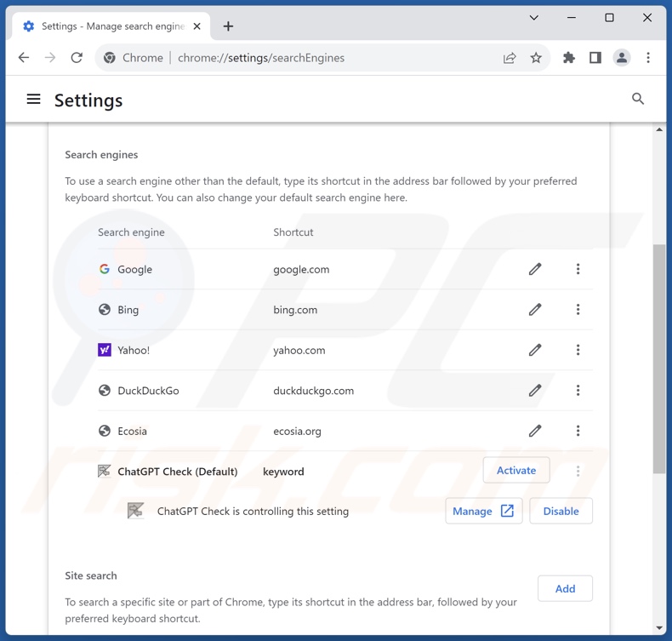
Task: Click the scrollbar up arrow
Action: coord(658,129)
